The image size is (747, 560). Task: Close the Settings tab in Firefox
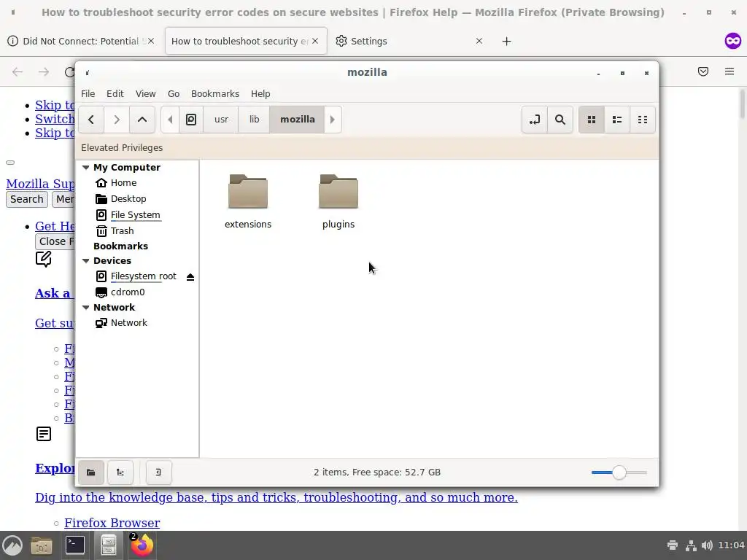(x=479, y=41)
